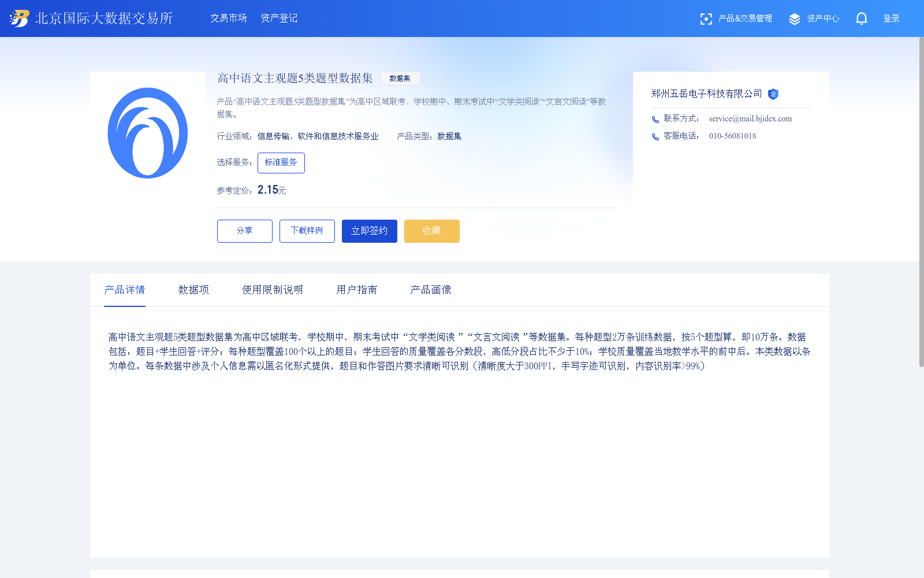Click the 产品&交易管理 scan icon
The height and width of the screenshot is (578, 924).
(x=706, y=19)
